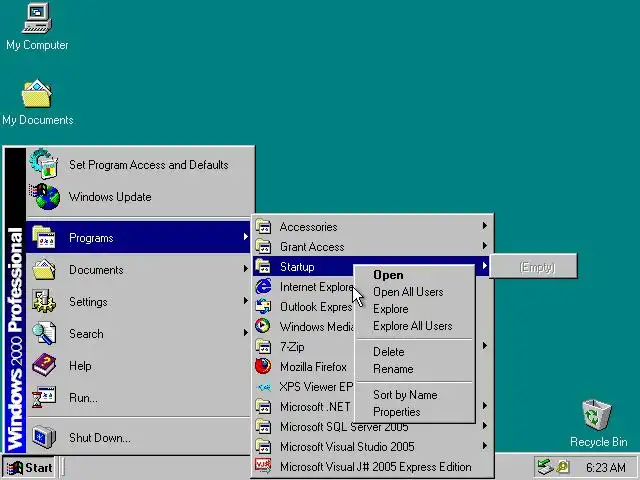Click the Grant Access label
This screenshot has height=480, width=640.
pos(312,247)
